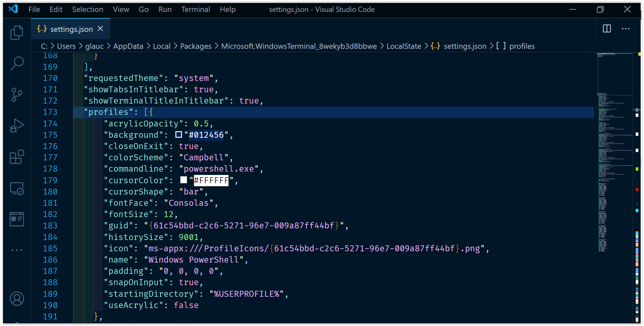Click the Local breadcrumb segment
The image size is (644, 326).
pyautogui.click(x=162, y=46)
